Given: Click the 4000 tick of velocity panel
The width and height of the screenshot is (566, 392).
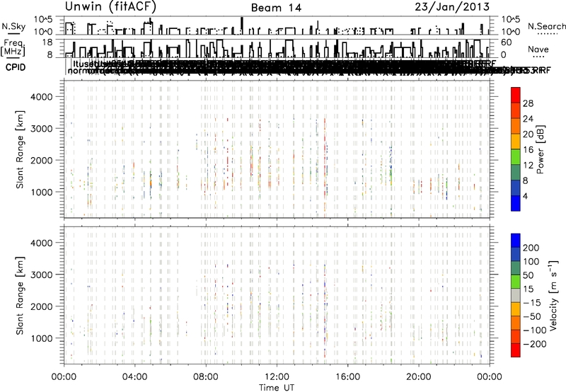Looking at the screenshot, I should (x=41, y=243).
